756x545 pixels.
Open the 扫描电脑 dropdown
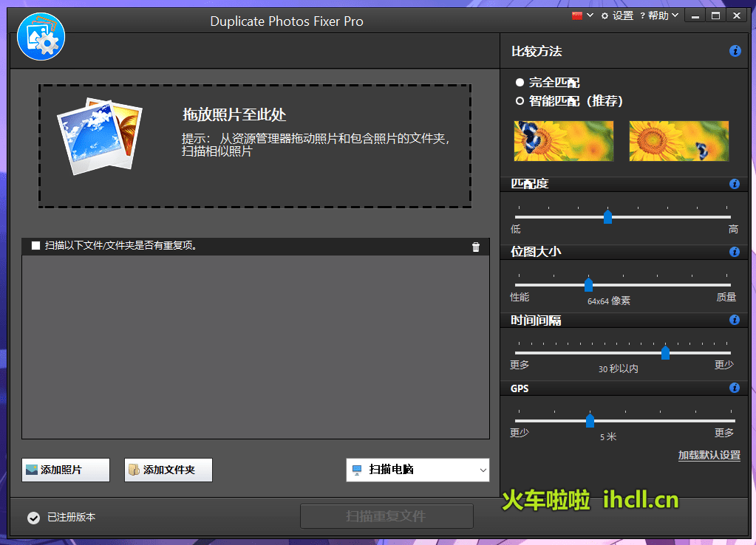[x=417, y=470]
